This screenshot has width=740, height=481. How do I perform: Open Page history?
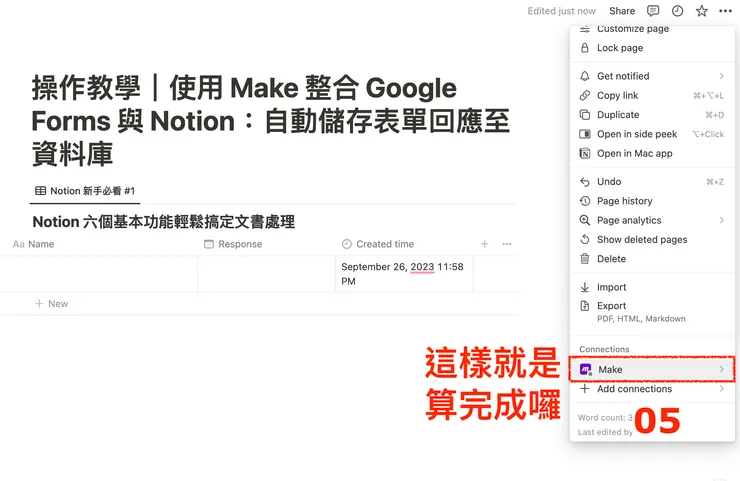click(652, 201)
